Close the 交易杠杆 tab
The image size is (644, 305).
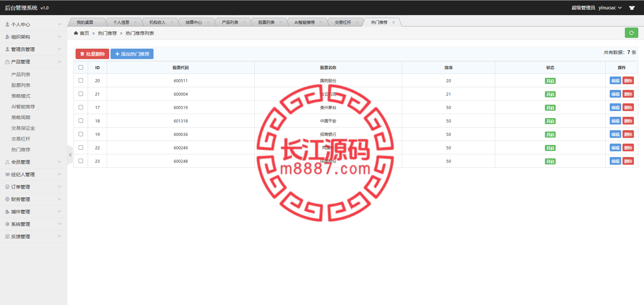click(x=357, y=22)
